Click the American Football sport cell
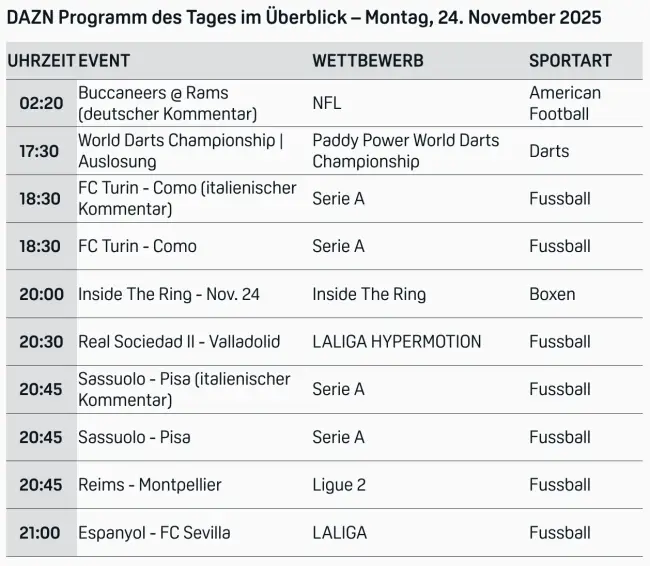 (x=565, y=103)
